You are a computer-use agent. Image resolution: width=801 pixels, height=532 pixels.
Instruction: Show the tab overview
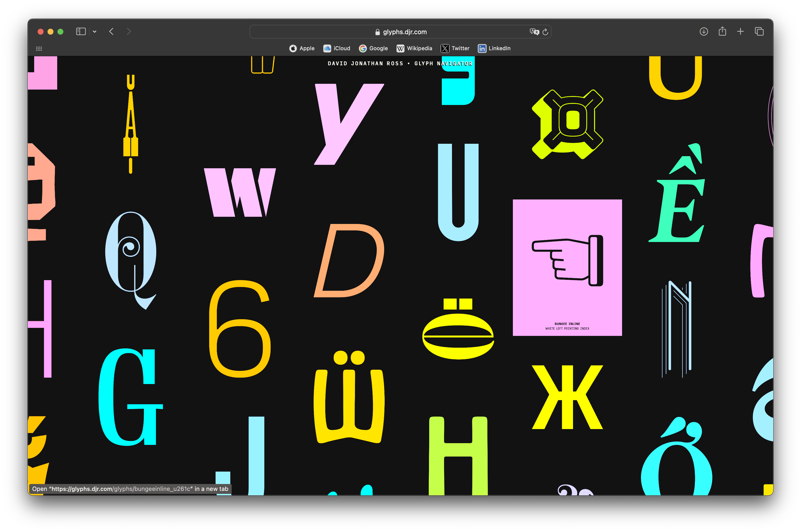pos(759,32)
